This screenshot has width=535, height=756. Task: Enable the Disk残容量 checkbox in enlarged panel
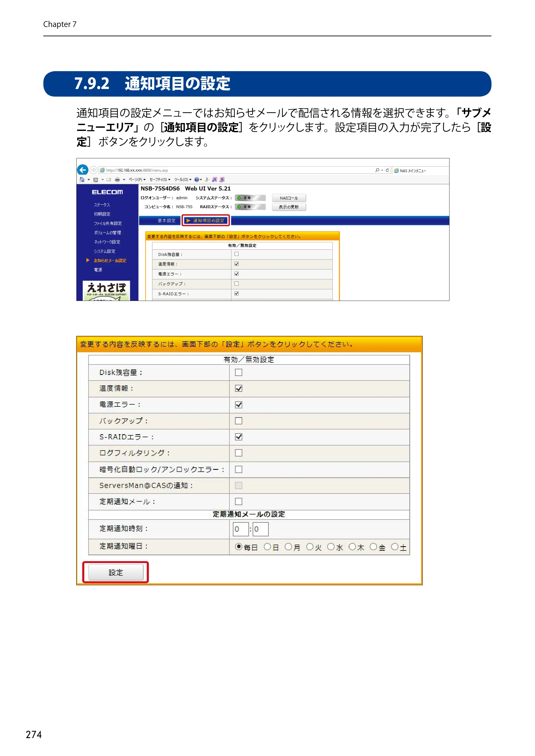238,373
